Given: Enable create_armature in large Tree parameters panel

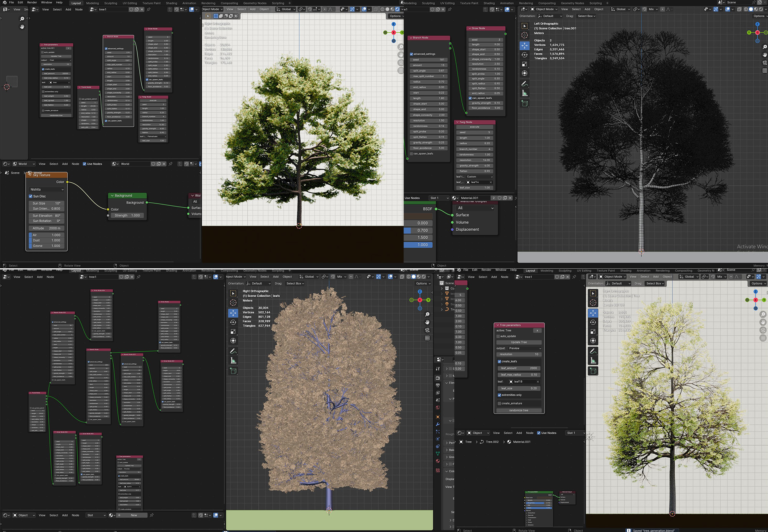Looking at the screenshot, I should tap(499, 403).
